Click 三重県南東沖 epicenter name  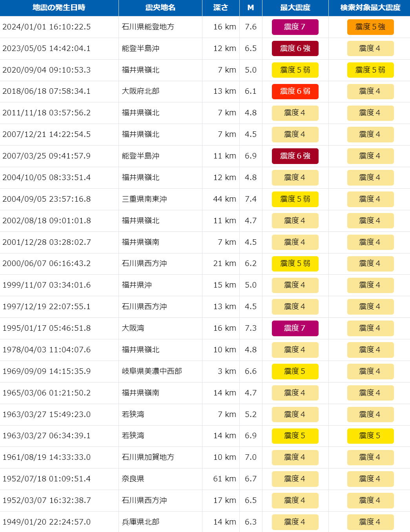click(x=144, y=199)
